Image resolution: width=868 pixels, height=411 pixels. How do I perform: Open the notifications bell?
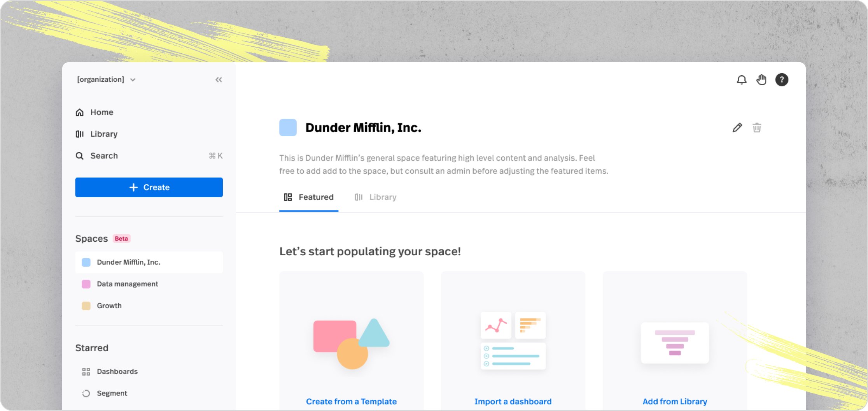point(742,80)
